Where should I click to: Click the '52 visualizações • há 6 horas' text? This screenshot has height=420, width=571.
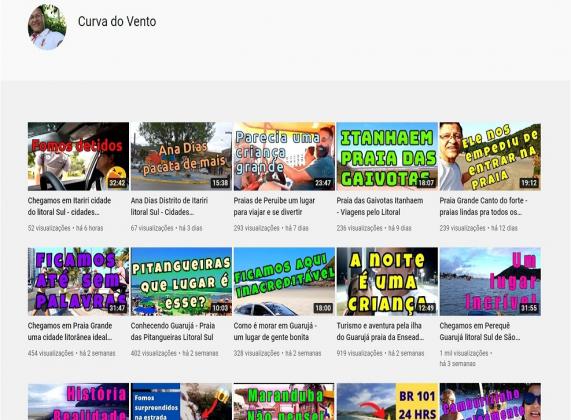coord(66,228)
